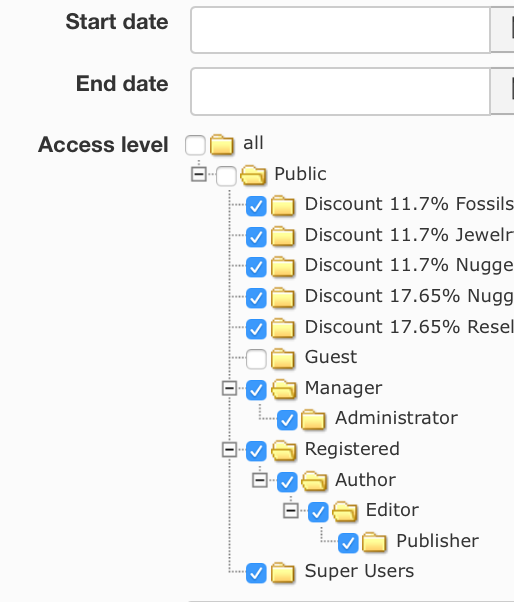
Task: Collapse the Editor tree node
Action: pos(291,511)
